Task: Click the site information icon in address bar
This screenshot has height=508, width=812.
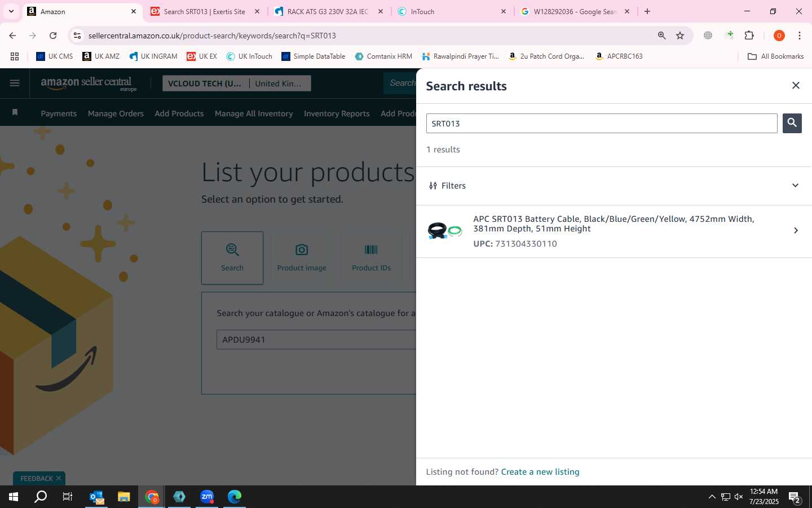Action: click(x=77, y=36)
